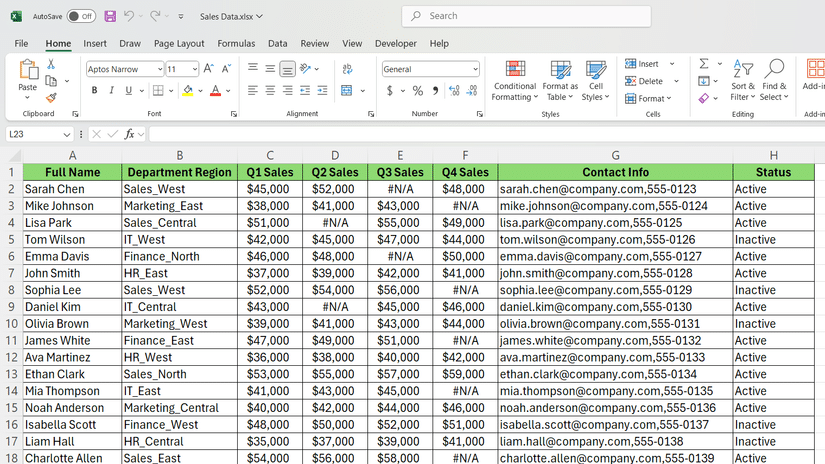
Task: Click the Name Box showing L23
Action: tap(38, 134)
